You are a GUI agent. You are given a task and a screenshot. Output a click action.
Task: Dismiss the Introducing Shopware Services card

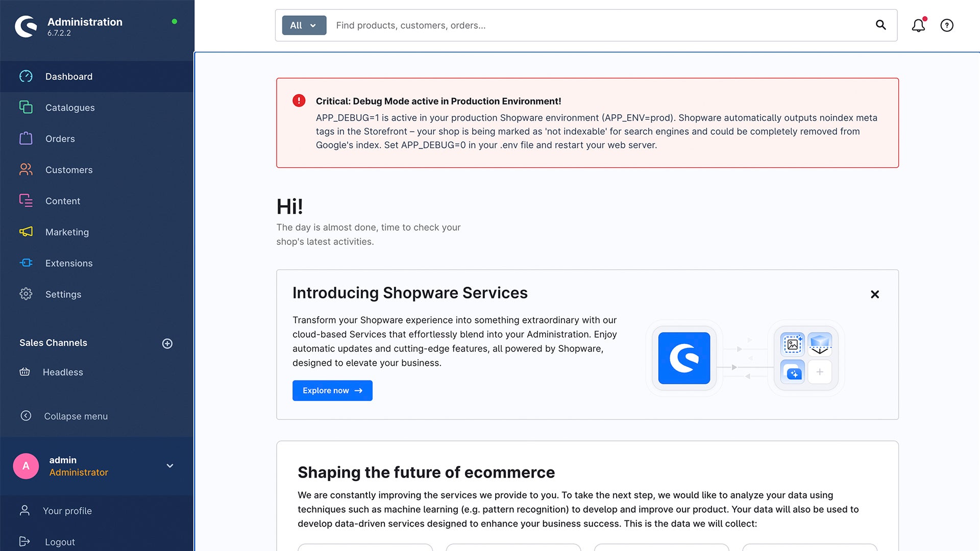[875, 294]
